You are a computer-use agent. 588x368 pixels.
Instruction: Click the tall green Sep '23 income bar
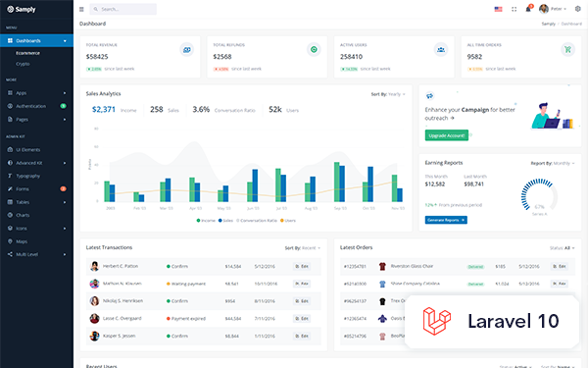click(337, 182)
